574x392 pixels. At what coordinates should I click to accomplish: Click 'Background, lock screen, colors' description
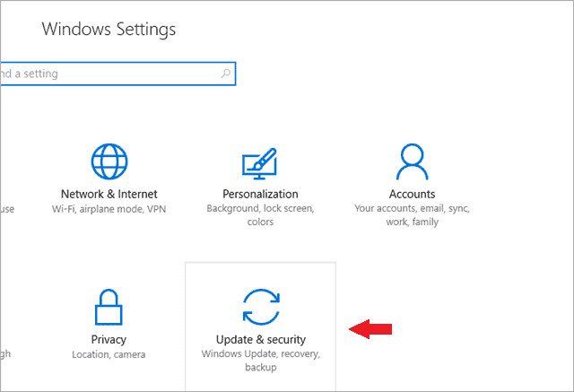click(260, 215)
